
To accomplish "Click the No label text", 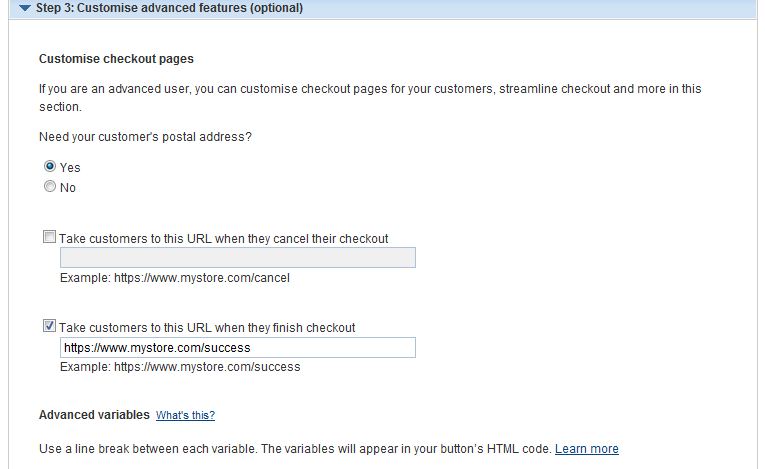I will 68,188.
